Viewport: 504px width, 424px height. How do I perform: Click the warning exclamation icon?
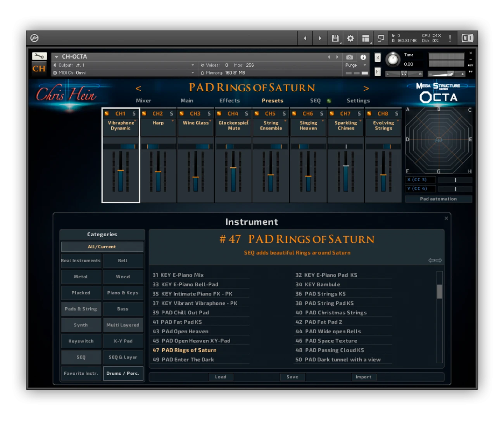tap(450, 38)
